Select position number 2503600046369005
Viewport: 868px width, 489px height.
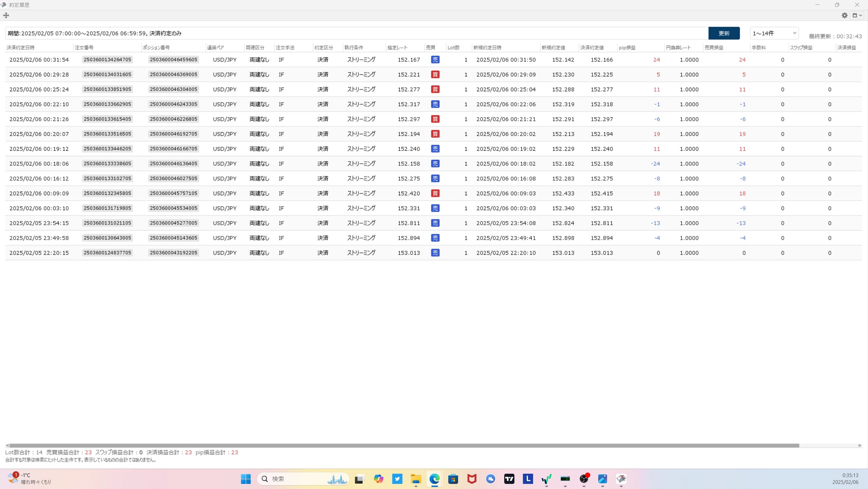173,75
